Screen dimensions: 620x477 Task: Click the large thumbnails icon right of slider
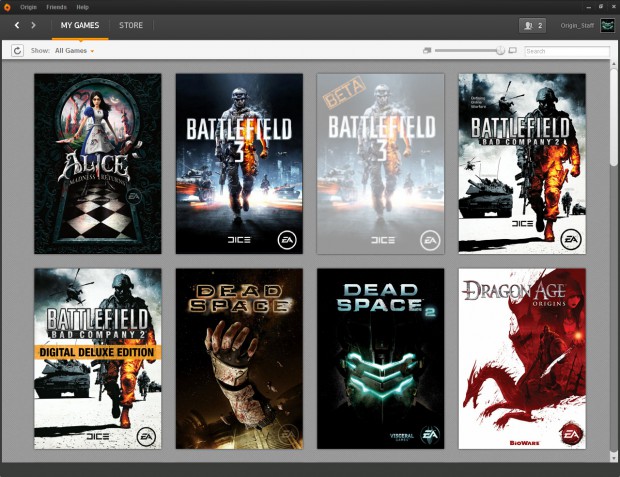pos(513,50)
